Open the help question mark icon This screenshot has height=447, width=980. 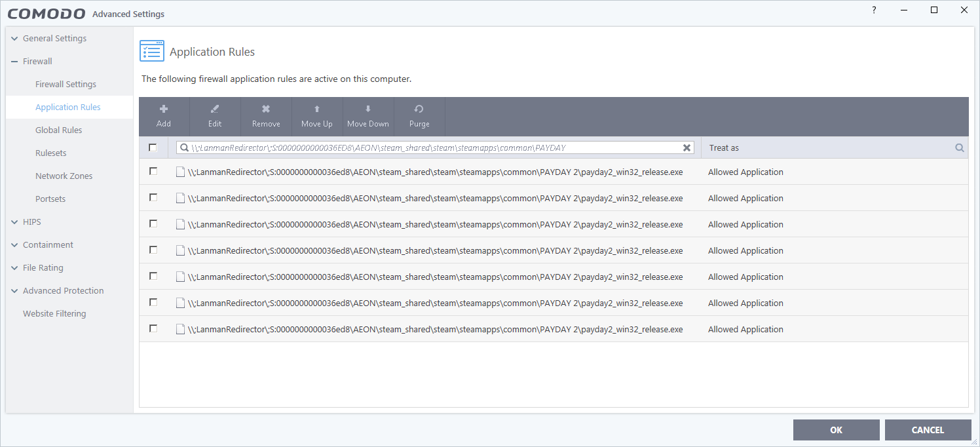(874, 10)
